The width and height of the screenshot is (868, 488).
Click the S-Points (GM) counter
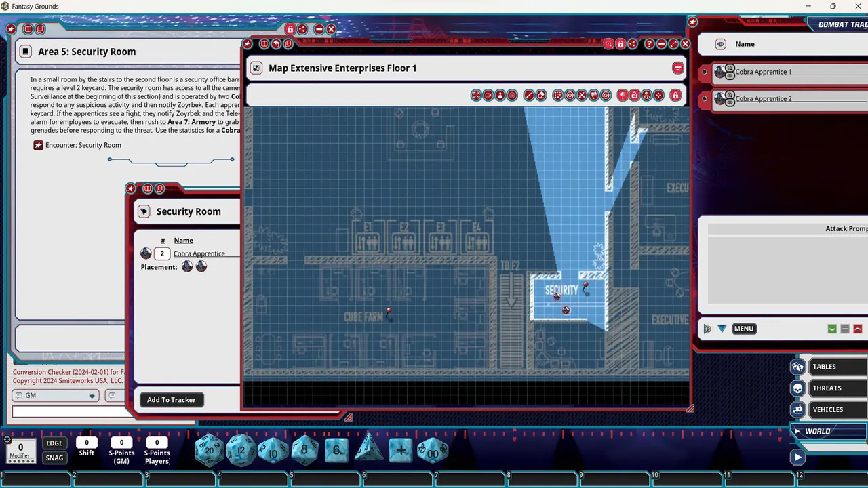pyautogui.click(x=121, y=443)
